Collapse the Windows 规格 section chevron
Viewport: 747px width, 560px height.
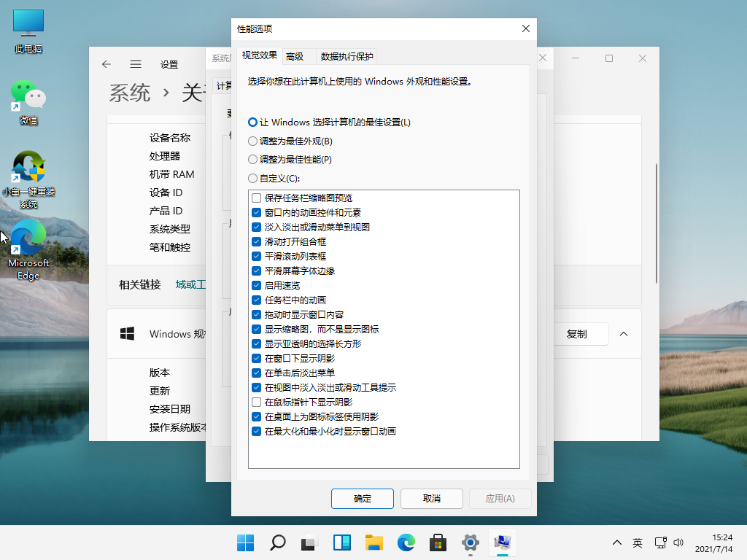click(x=624, y=333)
